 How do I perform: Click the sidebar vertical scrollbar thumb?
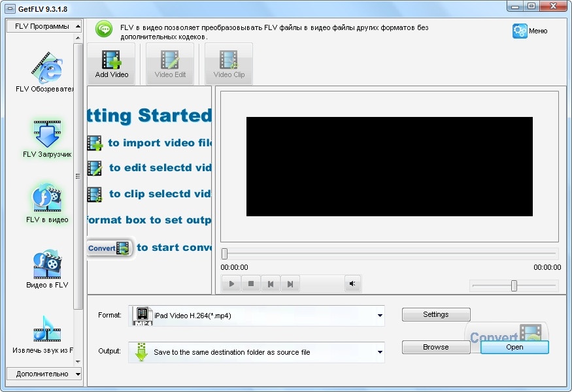[x=78, y=176]
